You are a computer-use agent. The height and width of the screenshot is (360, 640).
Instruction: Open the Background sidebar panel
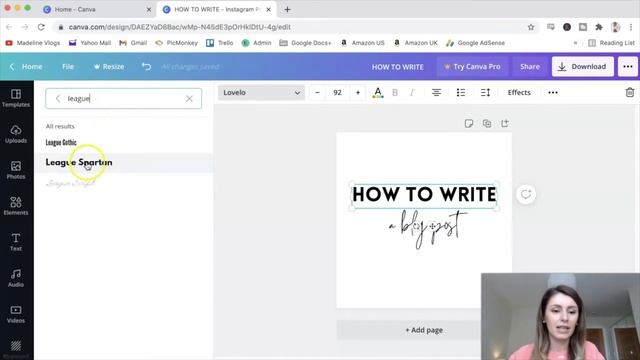pos(16,348)
